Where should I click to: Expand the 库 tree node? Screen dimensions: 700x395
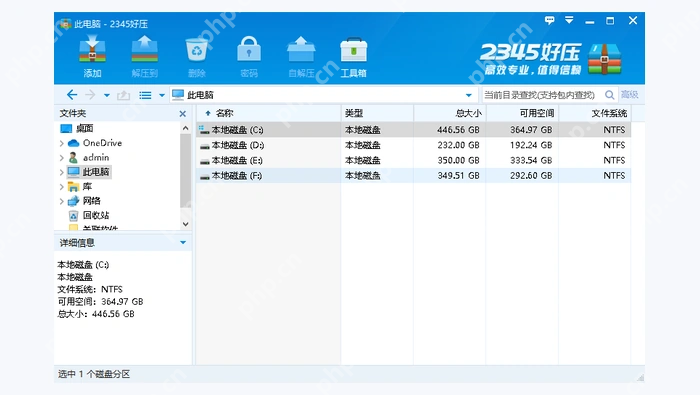(x=62, y=187)
